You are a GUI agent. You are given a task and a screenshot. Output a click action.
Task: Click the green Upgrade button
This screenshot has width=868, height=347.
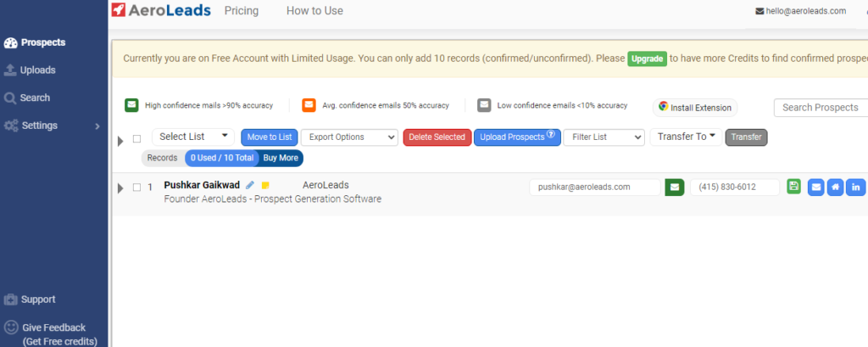click(x=647, y=59)
